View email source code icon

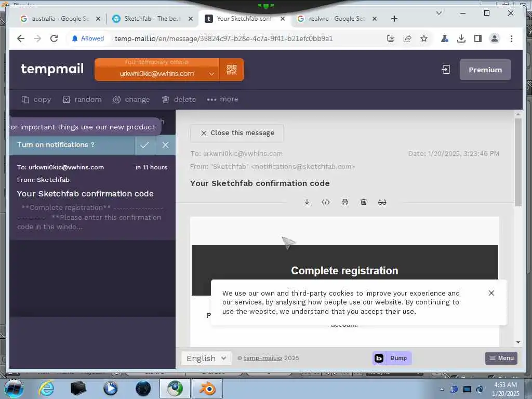(x=325, y=202)
